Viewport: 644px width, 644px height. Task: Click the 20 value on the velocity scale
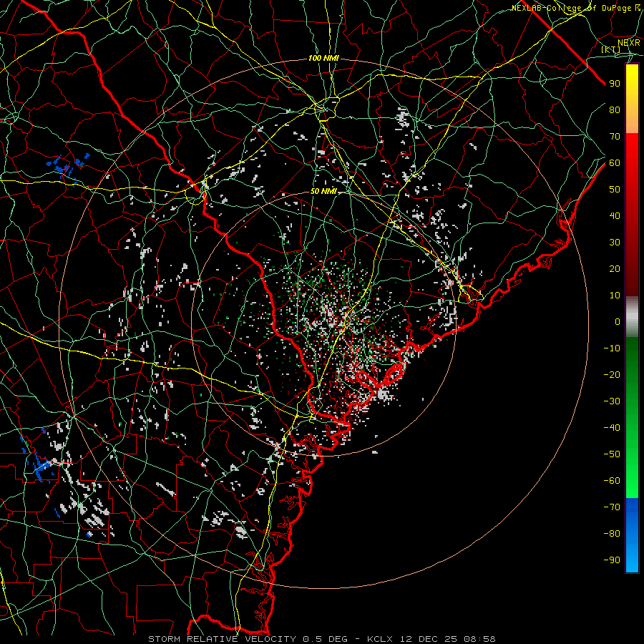pyautogui.click(x=615, y=268)
